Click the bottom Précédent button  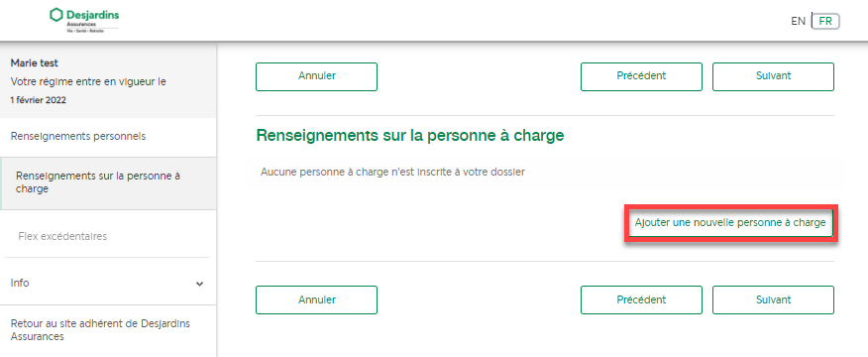pos(641,299)
